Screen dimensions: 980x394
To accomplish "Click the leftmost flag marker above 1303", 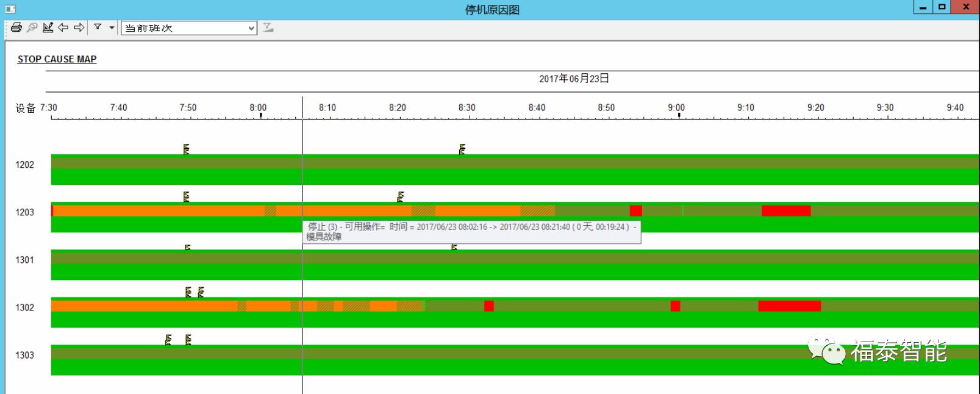I will [168, 340].
